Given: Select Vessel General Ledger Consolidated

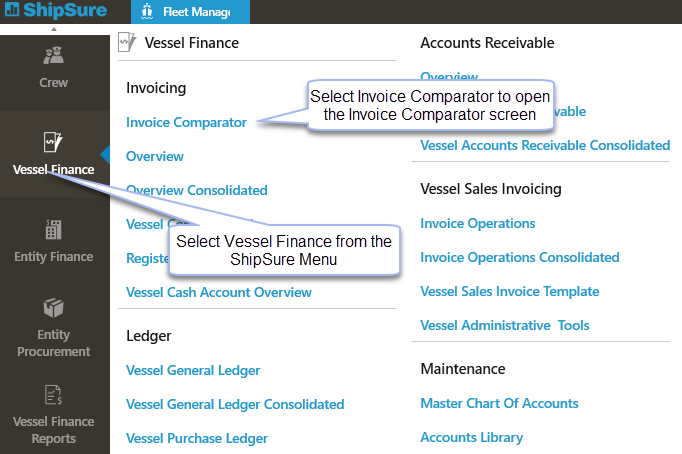Looking at the screenshot, I should (x=235, y=404).
